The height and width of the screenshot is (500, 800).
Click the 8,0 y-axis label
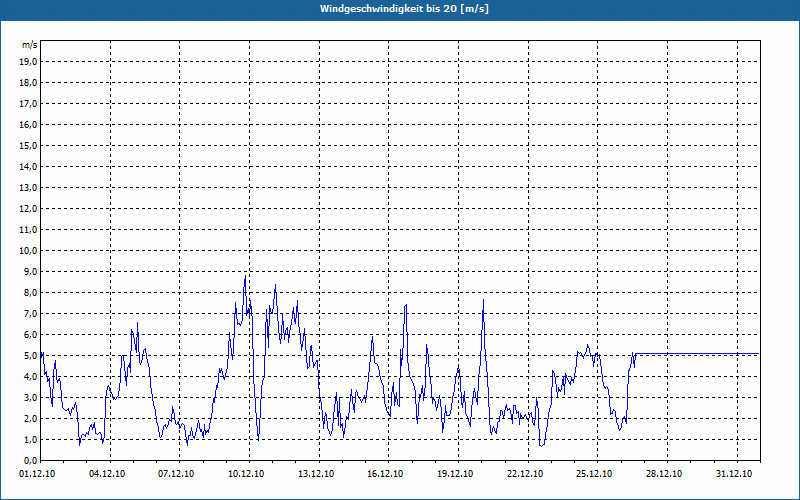click(31, 292)
